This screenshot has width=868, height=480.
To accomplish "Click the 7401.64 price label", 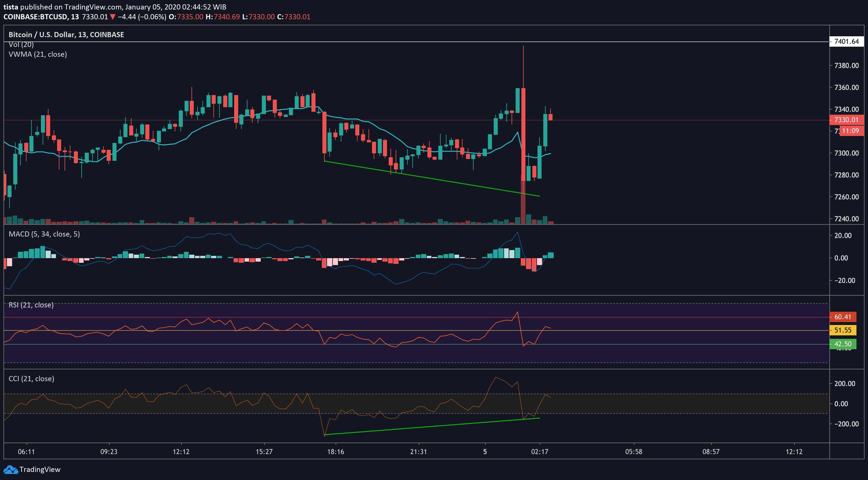I will tap(846, 41).
